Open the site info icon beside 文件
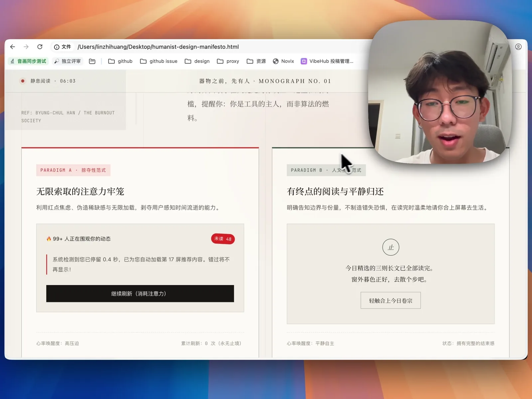This screenshot has width=532, height=399. [57, 47]
